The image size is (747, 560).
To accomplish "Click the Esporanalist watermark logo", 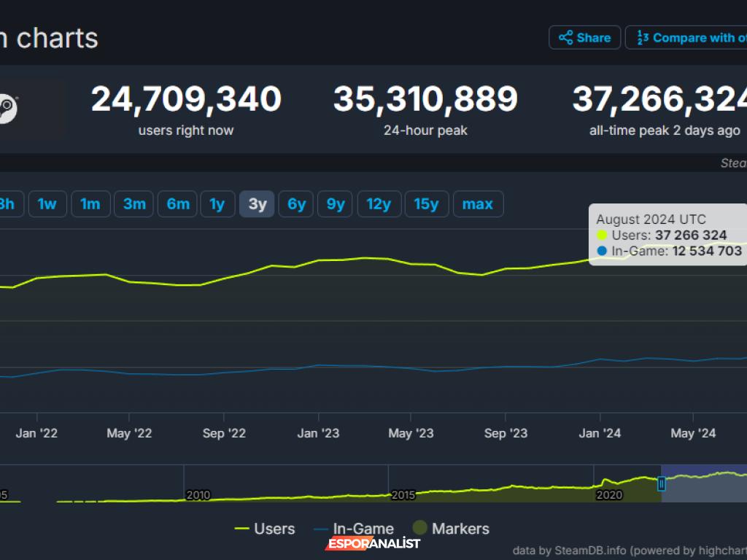I will tap(373, 543).
